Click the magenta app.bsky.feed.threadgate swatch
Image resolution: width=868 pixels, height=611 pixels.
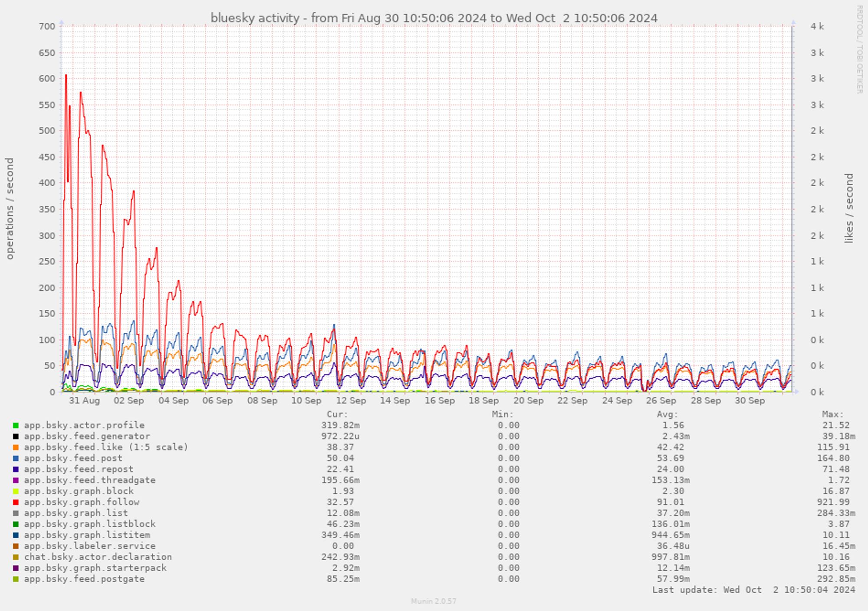click(x=16, y=480)
